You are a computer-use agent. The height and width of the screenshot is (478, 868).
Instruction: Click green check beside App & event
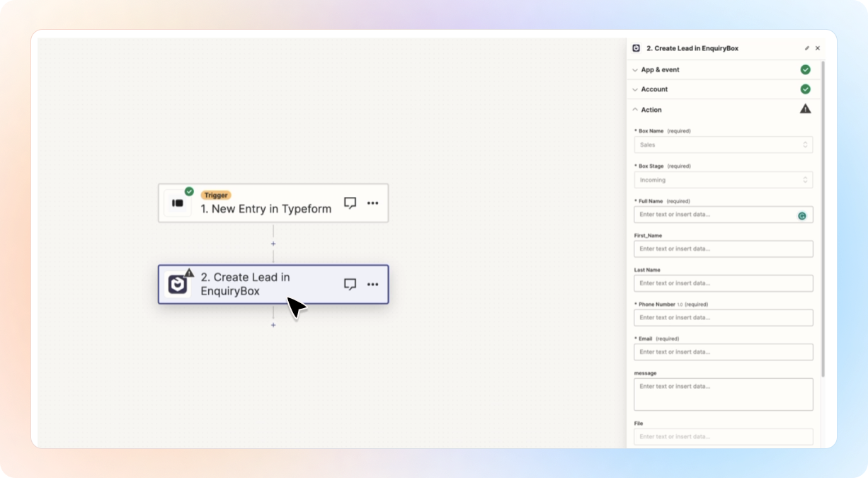pos(805,69)
